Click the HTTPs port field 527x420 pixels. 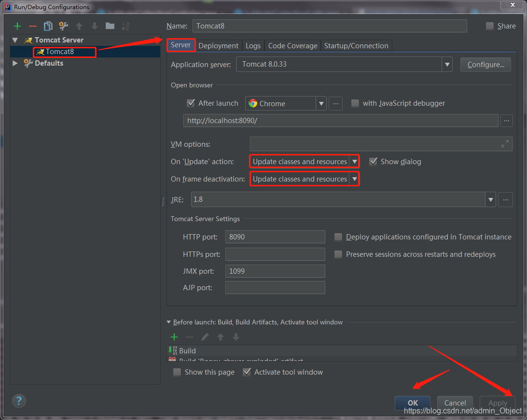point(275,254)
